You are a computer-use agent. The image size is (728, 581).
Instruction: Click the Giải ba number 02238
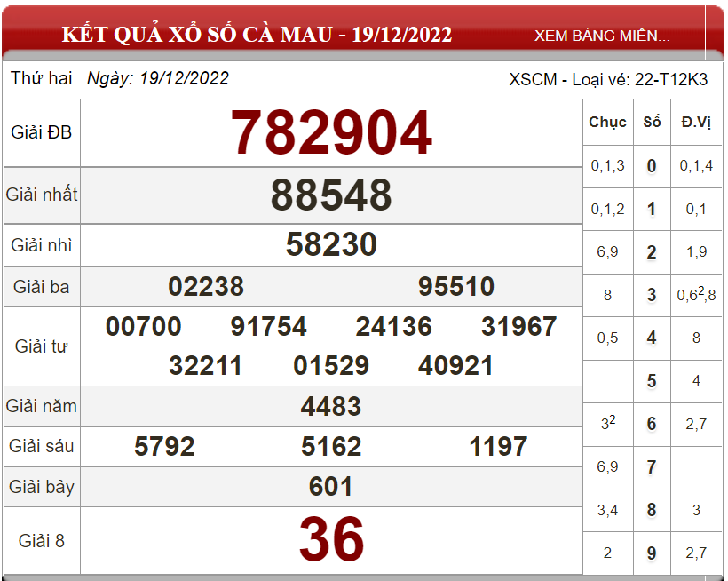tap(206, 287)
